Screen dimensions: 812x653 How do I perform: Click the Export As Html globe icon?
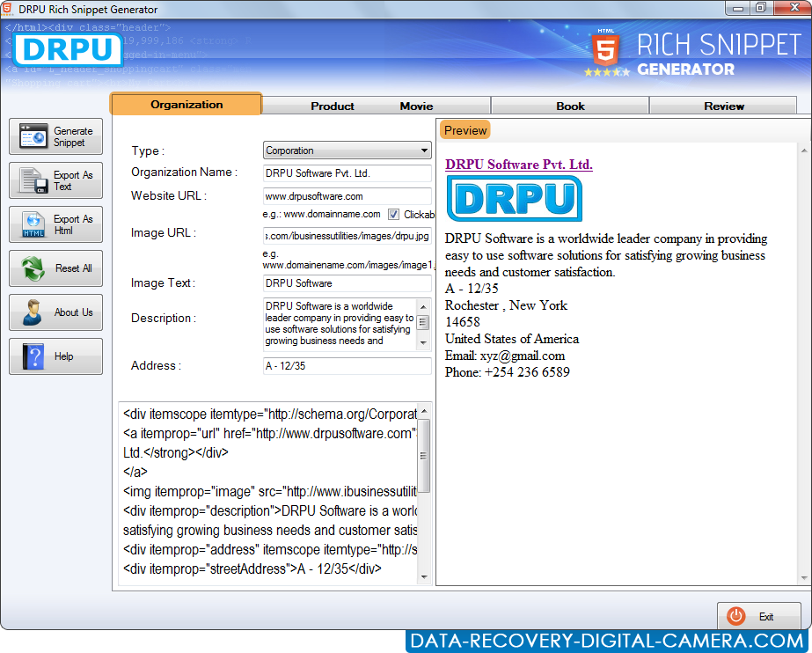tap(33, 224)
